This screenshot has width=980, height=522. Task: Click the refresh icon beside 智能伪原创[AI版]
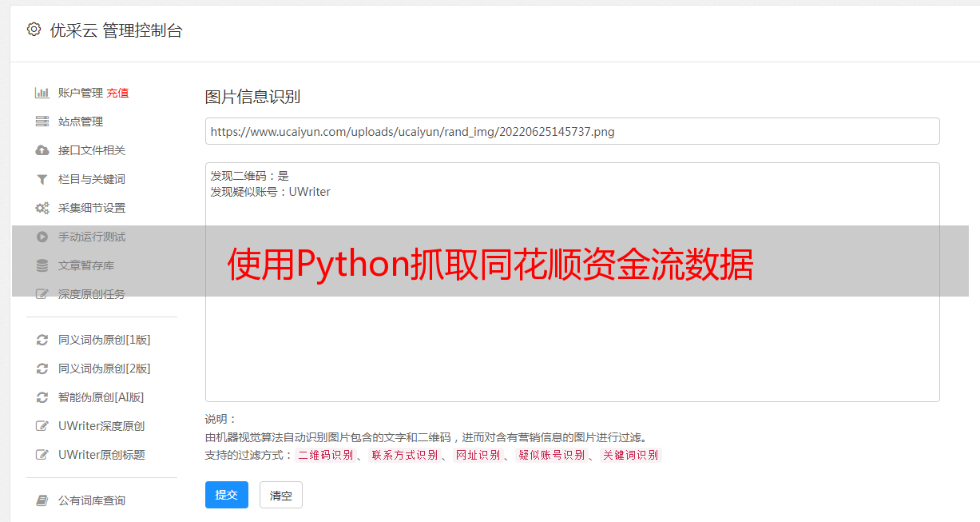click(42, 397)
